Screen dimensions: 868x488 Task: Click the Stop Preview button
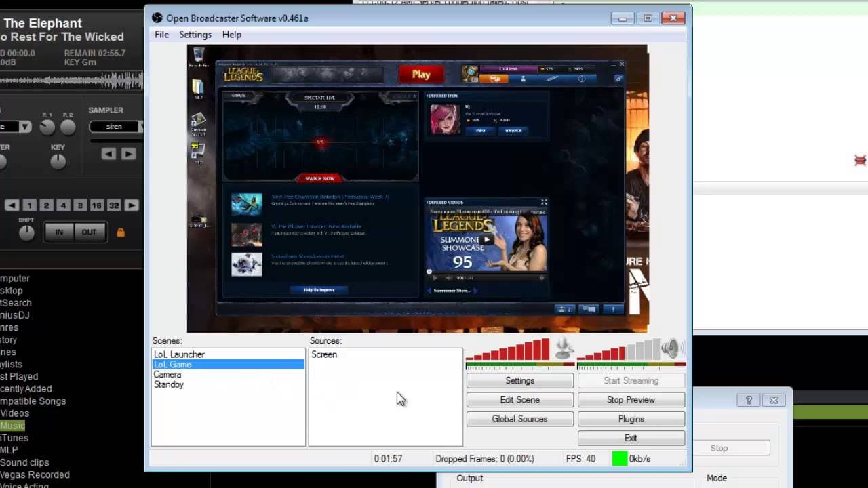coord(631,400)
